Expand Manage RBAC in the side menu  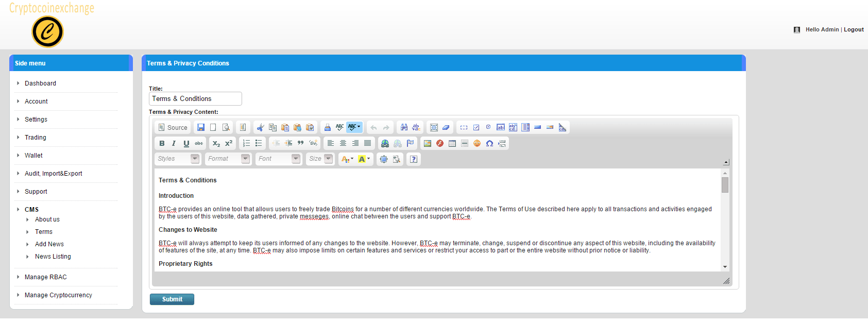[46, 277]
